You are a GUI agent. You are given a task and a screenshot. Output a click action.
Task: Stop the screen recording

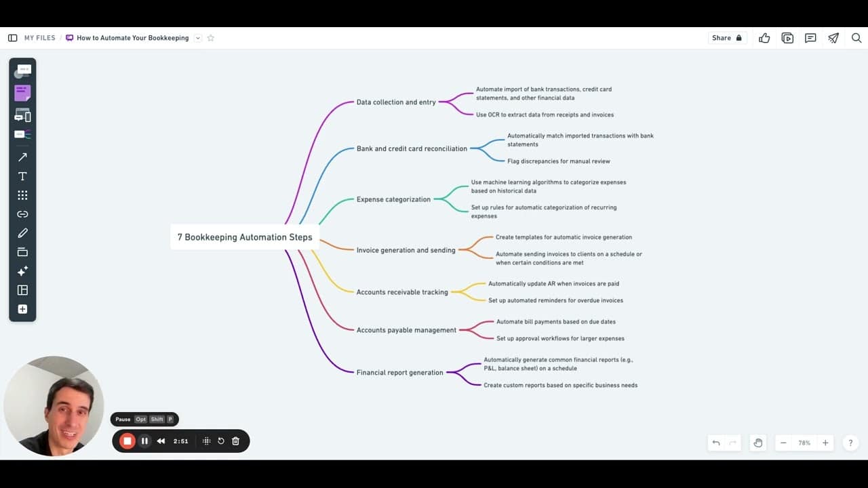click(127, 441)
